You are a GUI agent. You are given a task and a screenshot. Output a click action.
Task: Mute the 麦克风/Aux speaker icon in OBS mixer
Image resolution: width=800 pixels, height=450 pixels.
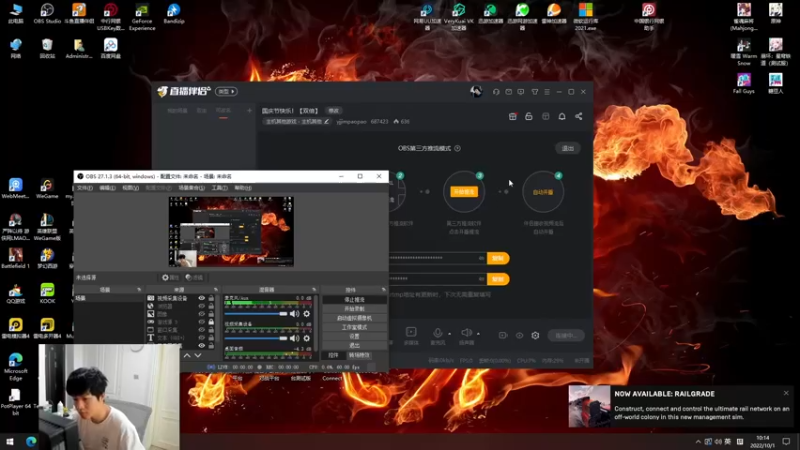[294, 314]
